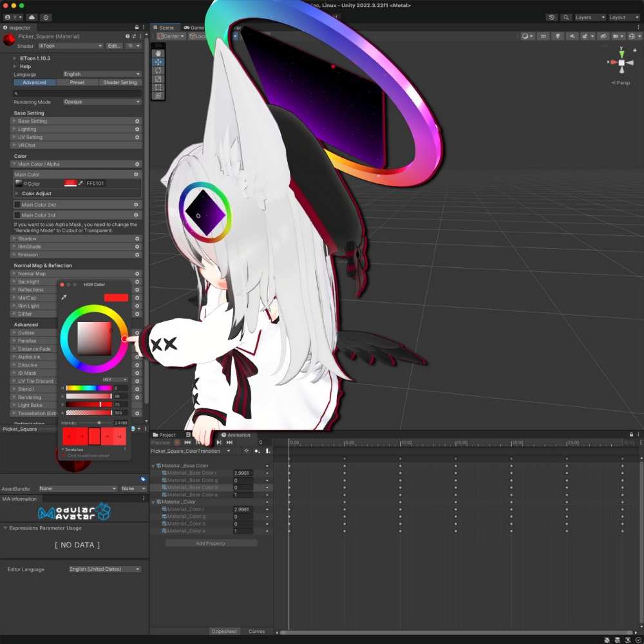Go to next keyframe button
This screenshot has height=644, width=644.
[219, 442]
